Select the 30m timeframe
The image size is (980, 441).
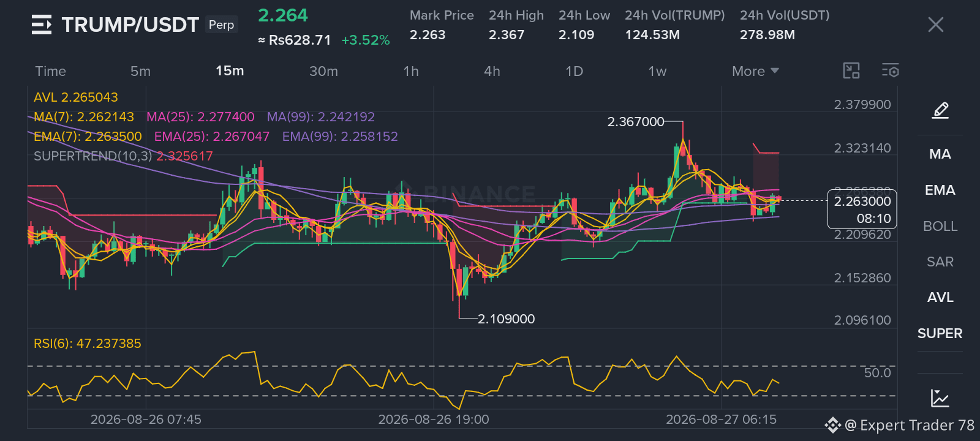(323, 71)
